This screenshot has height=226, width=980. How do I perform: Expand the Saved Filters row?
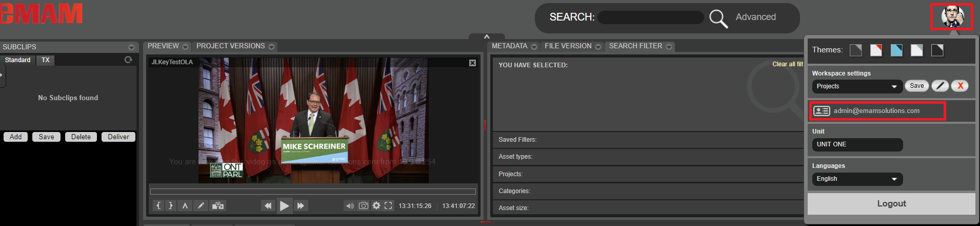point(648,140)
